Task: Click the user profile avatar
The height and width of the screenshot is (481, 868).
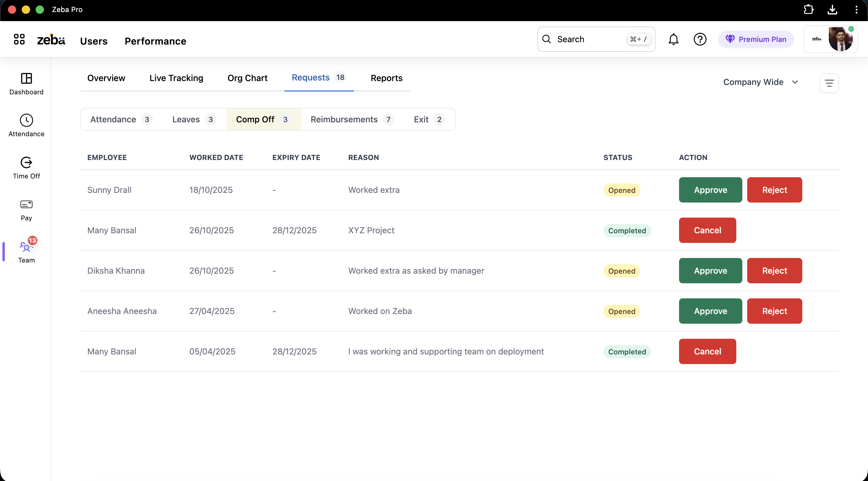Action: [x=841, y=39]
